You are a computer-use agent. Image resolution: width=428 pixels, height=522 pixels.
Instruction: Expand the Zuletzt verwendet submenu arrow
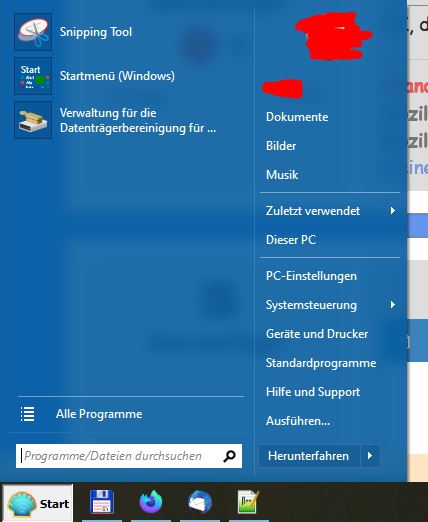click(x=393, y=211)
